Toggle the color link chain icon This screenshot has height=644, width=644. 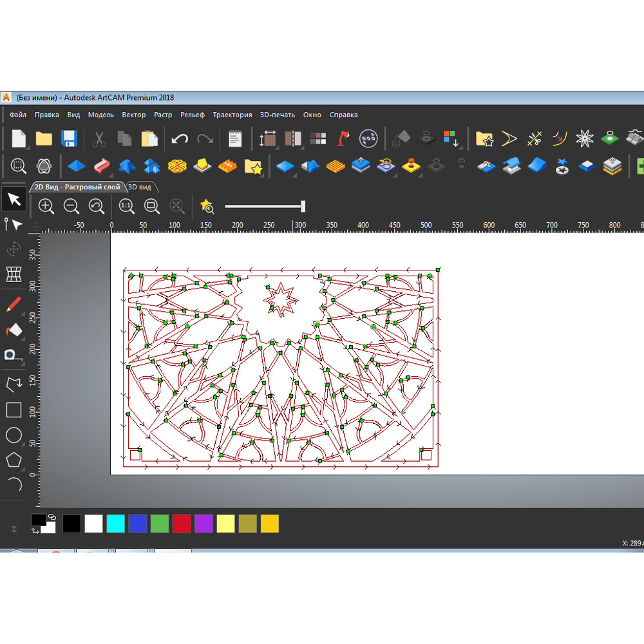coord(52,517)
